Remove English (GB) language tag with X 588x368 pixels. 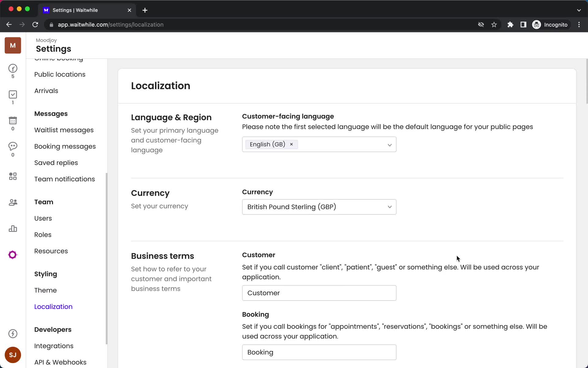[x=291, y=144]
